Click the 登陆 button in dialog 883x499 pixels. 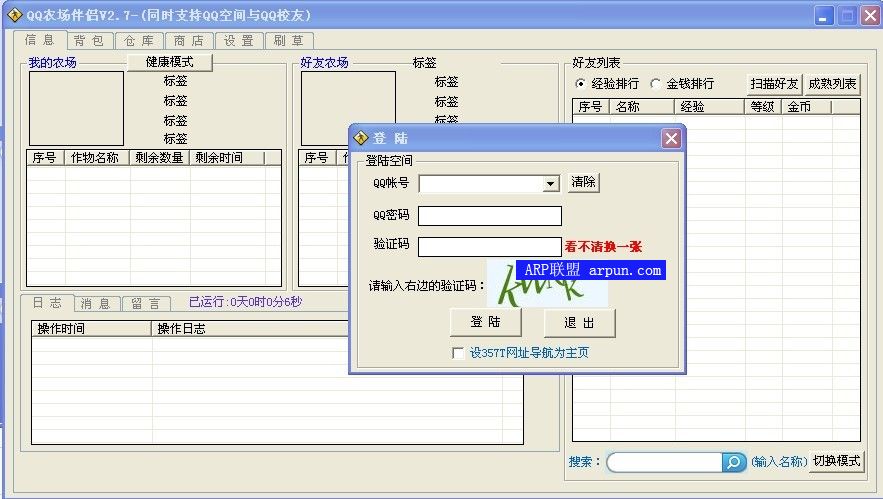(485, 322)
